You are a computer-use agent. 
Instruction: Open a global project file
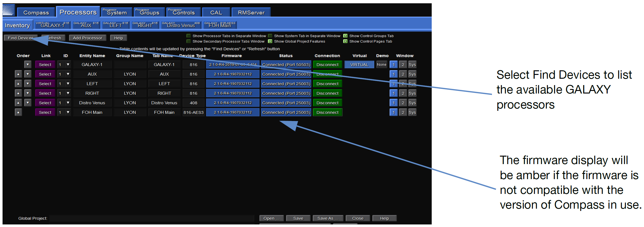pyautogui.click(x=271, y=218)
